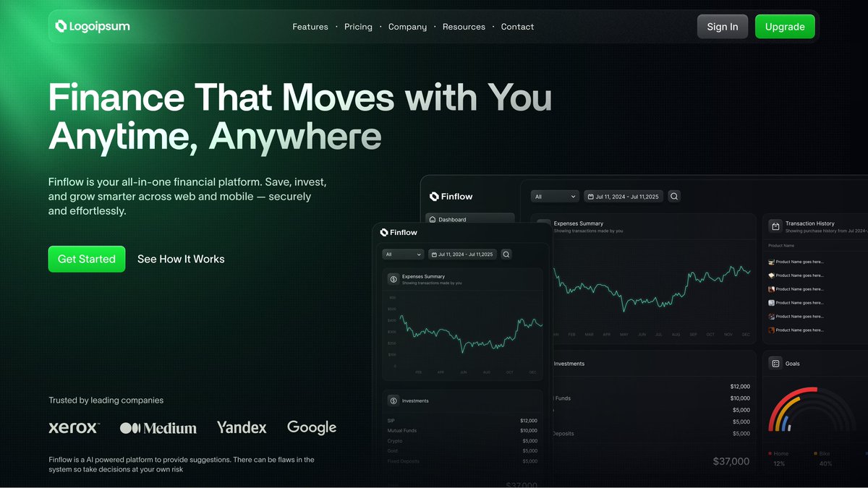Screen dimensions: 868x488
Task: Click the Sign In button
Action: tap(723, 27)
